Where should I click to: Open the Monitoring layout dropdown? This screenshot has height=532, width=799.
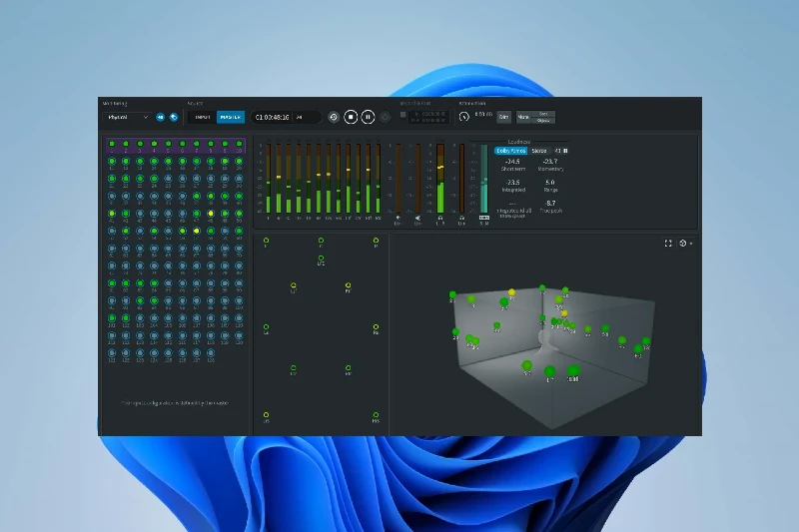[127, 117]
